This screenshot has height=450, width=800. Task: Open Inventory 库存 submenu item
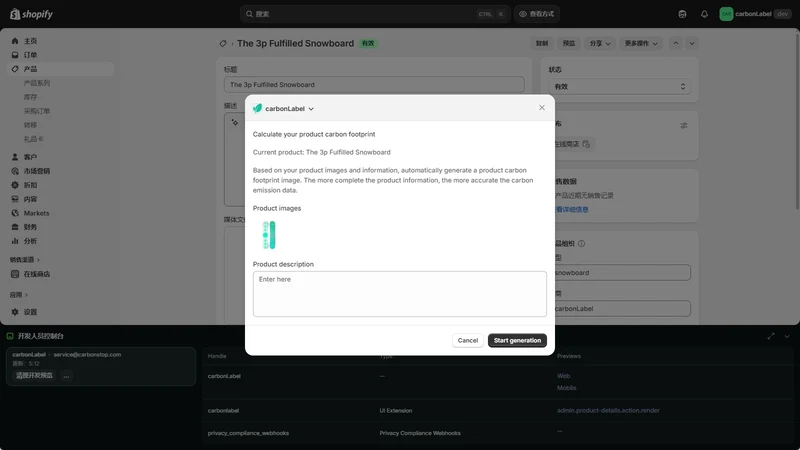pyautogui.click(x=30, y=97)
